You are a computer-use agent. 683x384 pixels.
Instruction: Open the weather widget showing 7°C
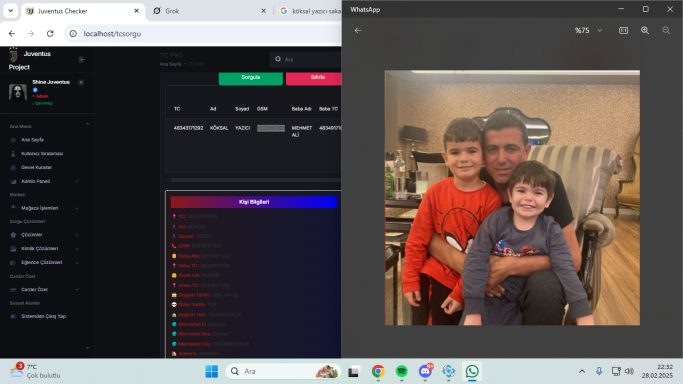click(x=36, y=371)
